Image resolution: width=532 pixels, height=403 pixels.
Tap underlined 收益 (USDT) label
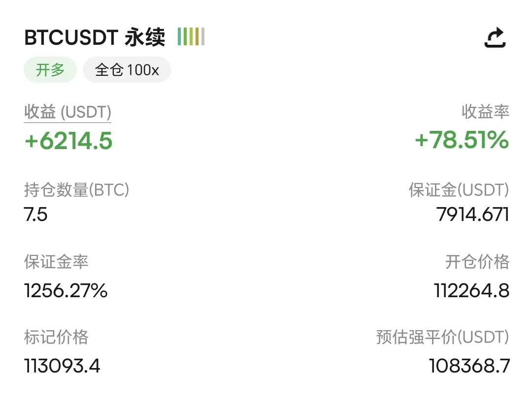coord(67,112)
